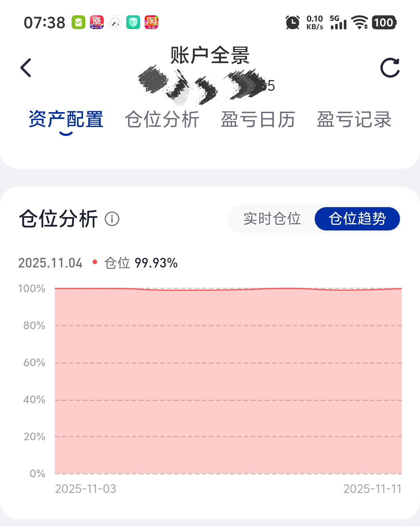
Task: Switch to 实时仓位 view
Action: tap(272, 219)
